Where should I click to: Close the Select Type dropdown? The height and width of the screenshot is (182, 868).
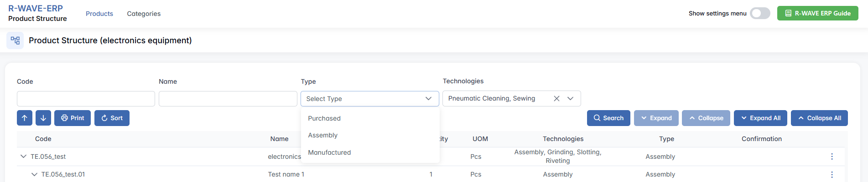click(x=428, y=99)
